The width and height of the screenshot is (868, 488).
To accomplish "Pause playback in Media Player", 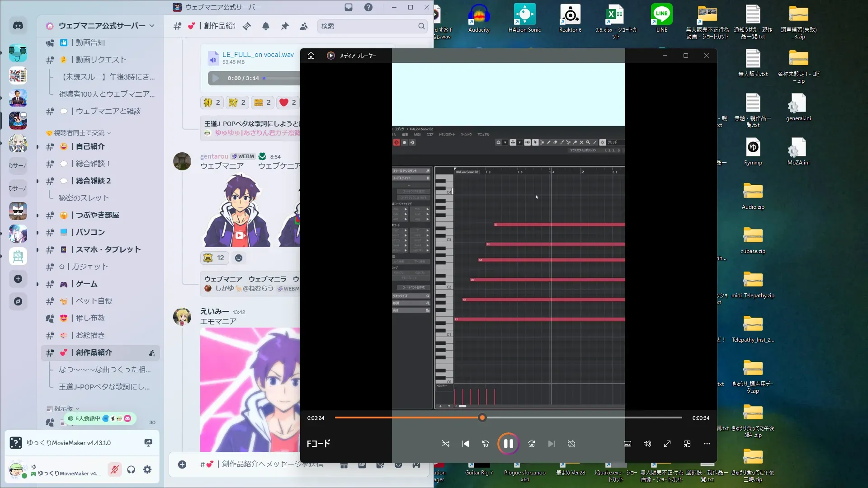I will (x=508, y=444).
